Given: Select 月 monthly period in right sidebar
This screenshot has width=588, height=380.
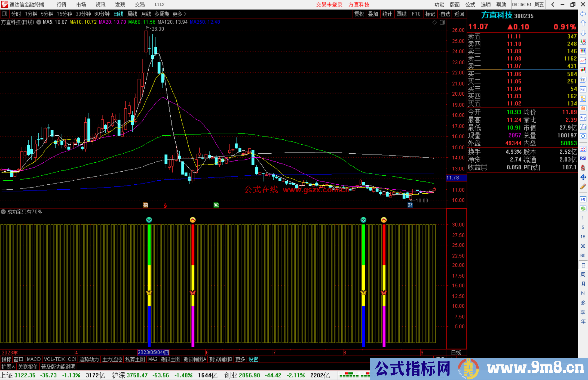Looking at the screenshot, I should [x=583, y=284].
